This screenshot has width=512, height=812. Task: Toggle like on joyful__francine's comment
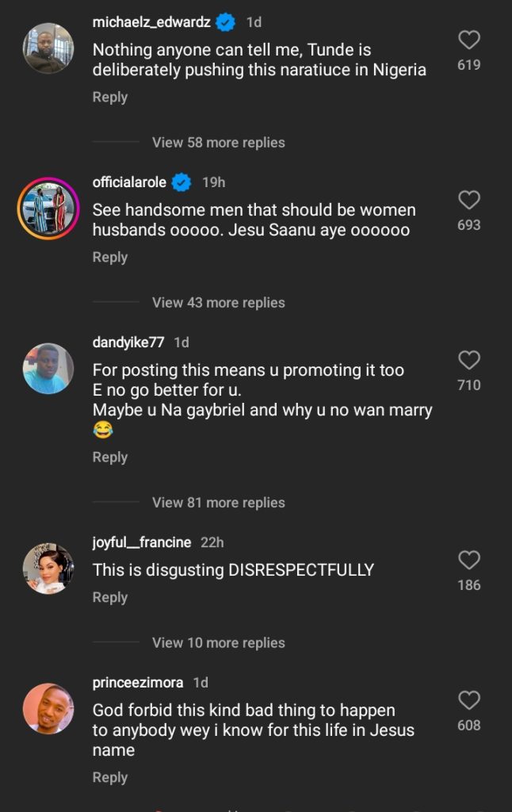coord(468,561)
